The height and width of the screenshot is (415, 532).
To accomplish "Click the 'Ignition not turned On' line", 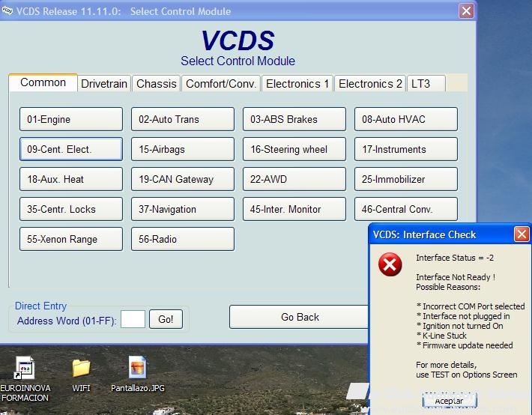I will click(460, 326).
